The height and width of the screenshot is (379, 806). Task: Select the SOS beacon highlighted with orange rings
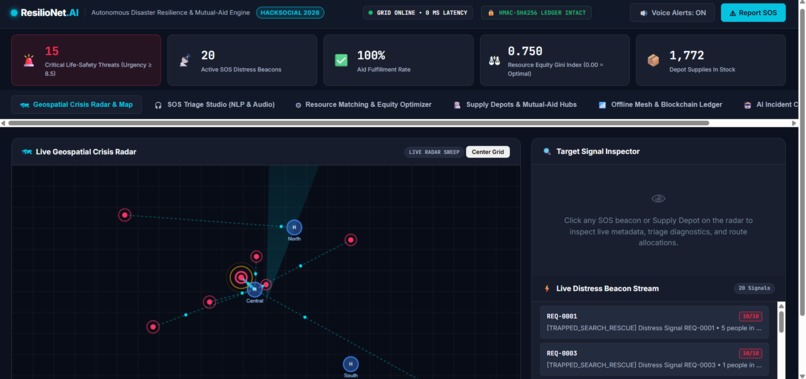tap(241, 278)
